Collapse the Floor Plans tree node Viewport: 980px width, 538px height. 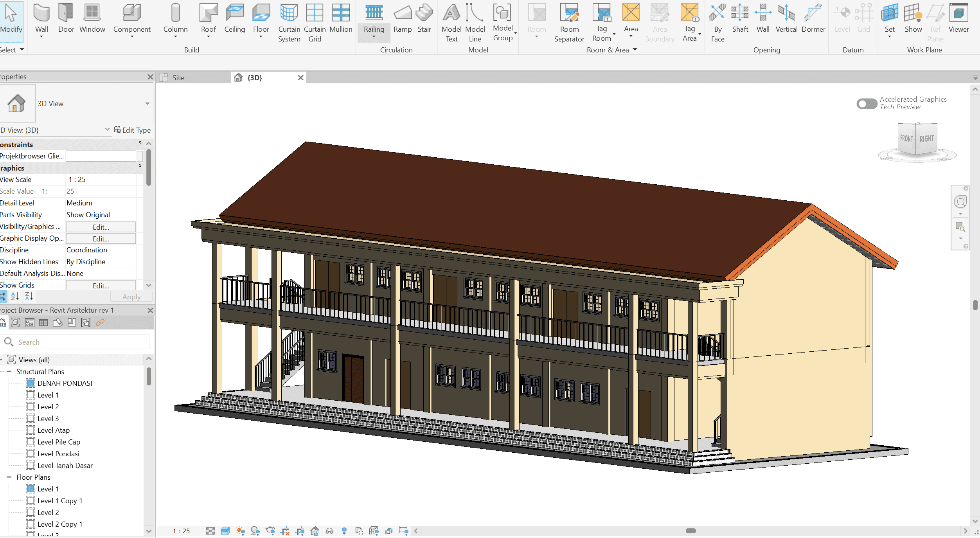point(9,477)
